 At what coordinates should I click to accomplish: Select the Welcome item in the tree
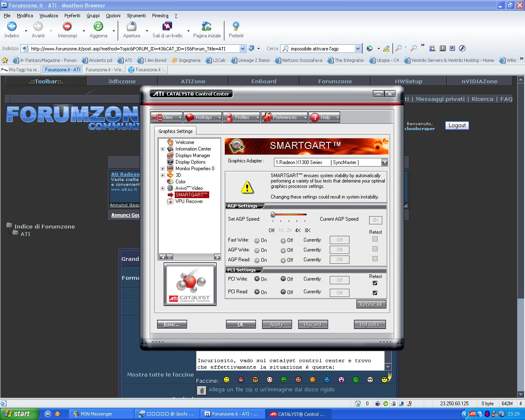(185, 142)
